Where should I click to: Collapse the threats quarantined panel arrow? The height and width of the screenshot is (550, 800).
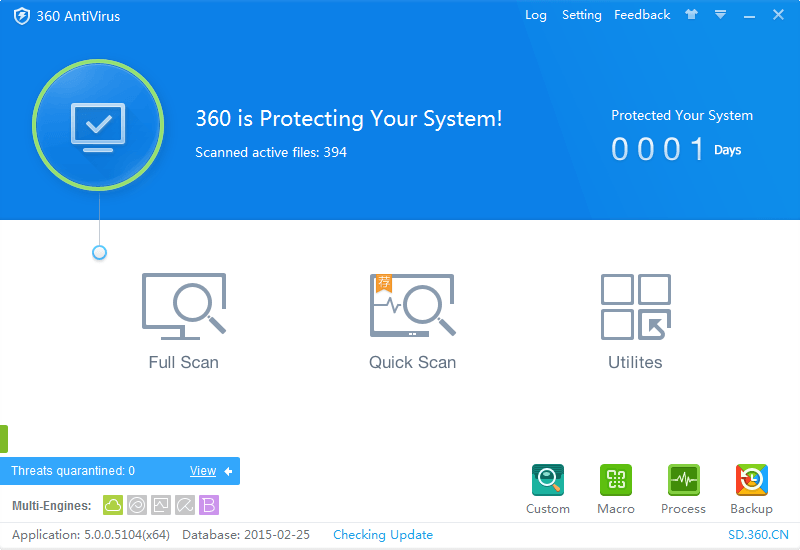coord(228,471)
